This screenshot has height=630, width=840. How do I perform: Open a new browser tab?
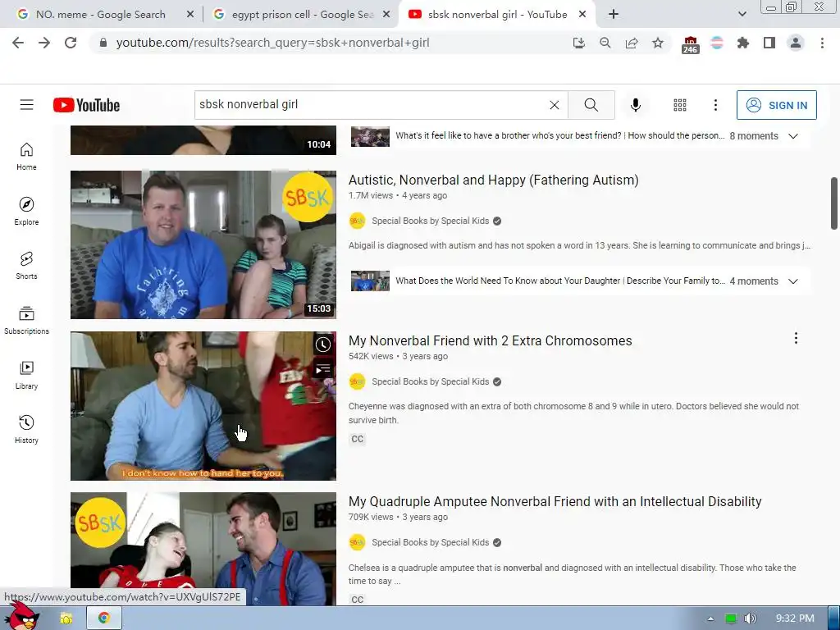pyautogui.click(x=614, y=15)
